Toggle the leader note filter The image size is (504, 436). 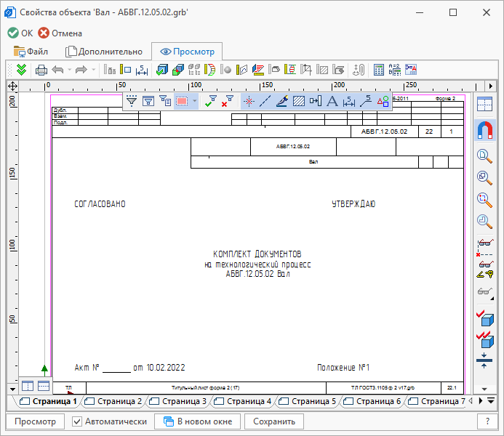366,101
